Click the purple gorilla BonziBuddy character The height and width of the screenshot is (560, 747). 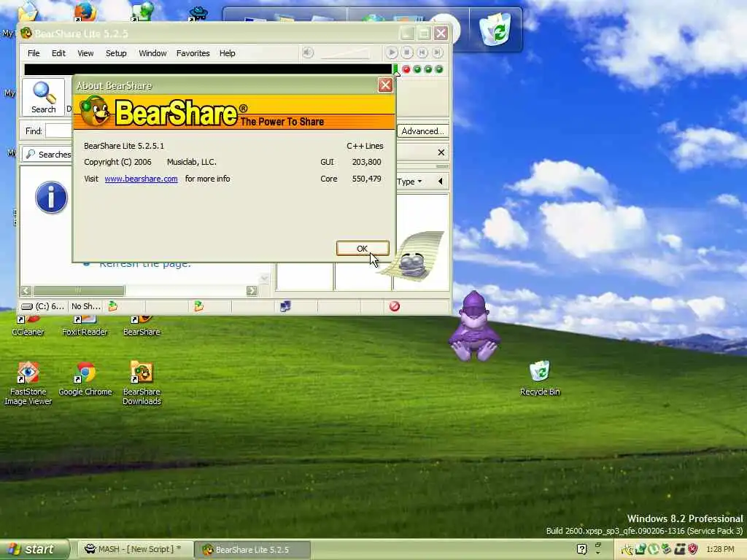[474, 326]
